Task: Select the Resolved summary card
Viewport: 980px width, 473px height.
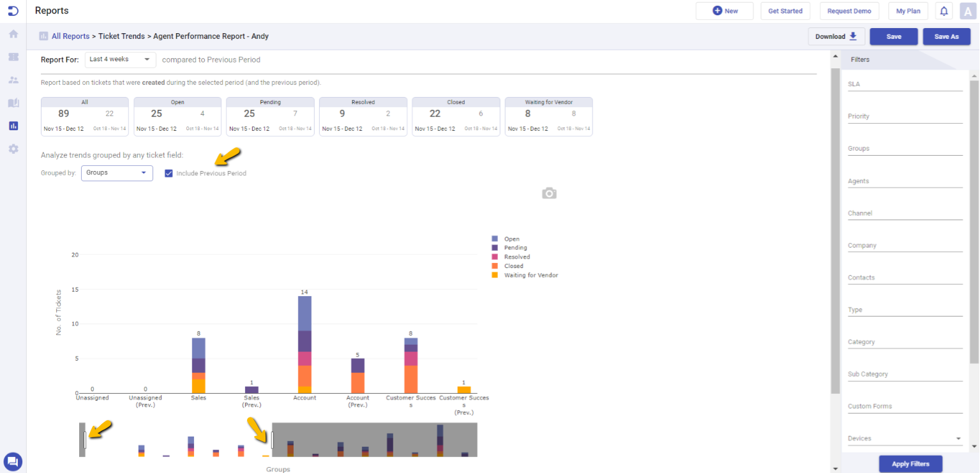Action: (363, 116)
